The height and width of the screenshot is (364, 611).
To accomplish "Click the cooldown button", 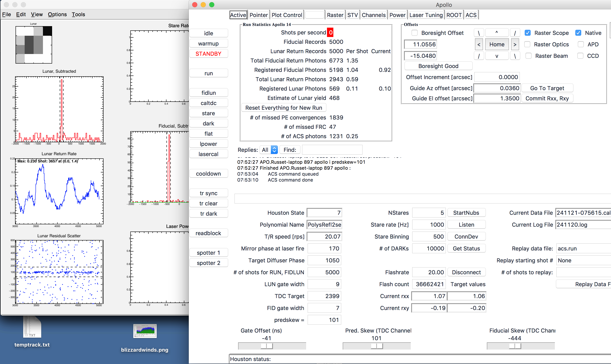I will click(208, 174).
